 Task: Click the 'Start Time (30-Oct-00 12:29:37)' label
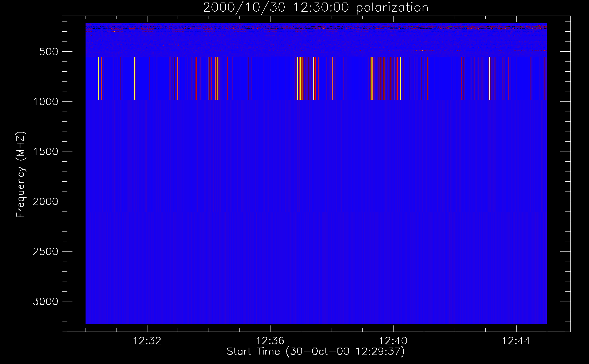[x=316, y=352]
